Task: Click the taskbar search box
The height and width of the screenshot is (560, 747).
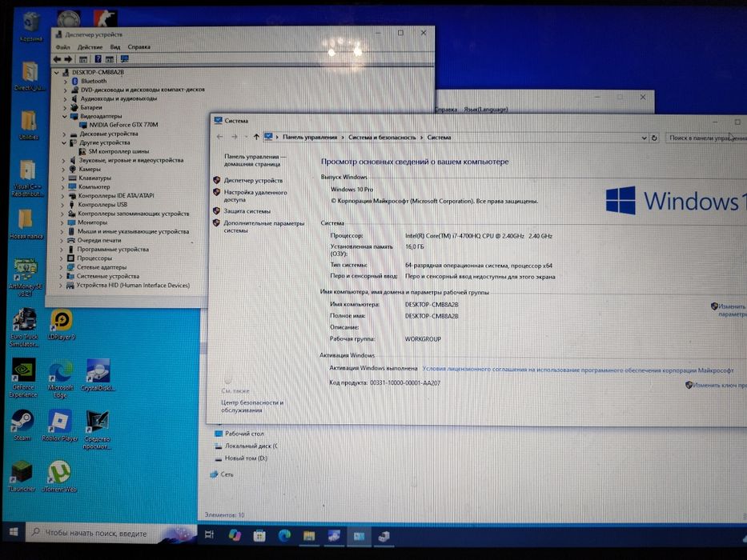Action: 110,534
